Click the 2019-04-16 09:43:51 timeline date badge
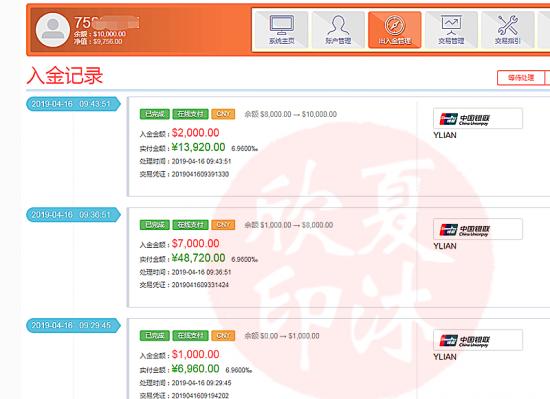This screenshot has height=399, width=550. point(73,104)
